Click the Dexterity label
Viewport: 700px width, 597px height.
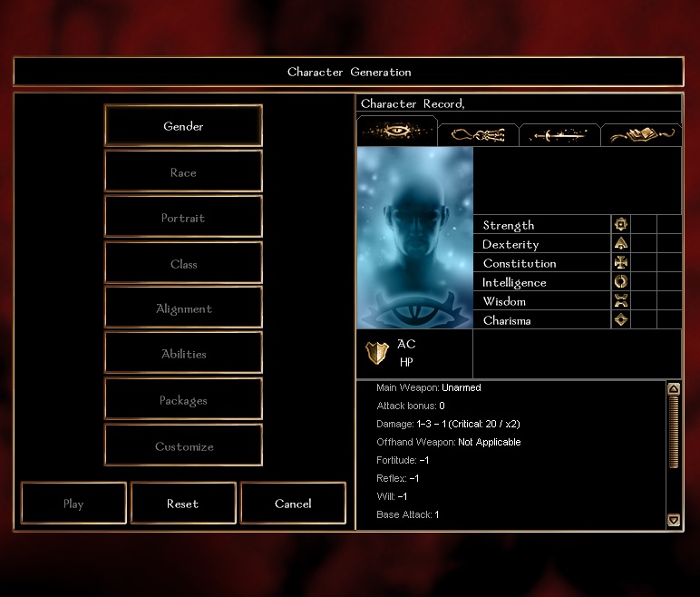510,244
